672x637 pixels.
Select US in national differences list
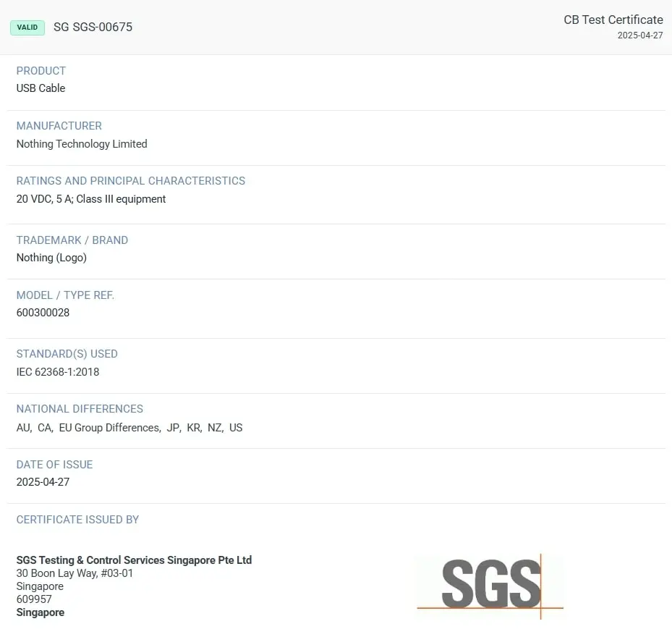[236, 428]
